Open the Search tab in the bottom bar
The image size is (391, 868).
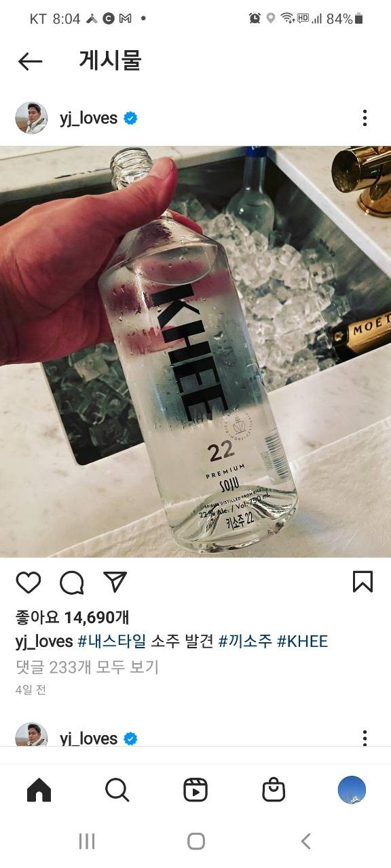pos(117,790)
